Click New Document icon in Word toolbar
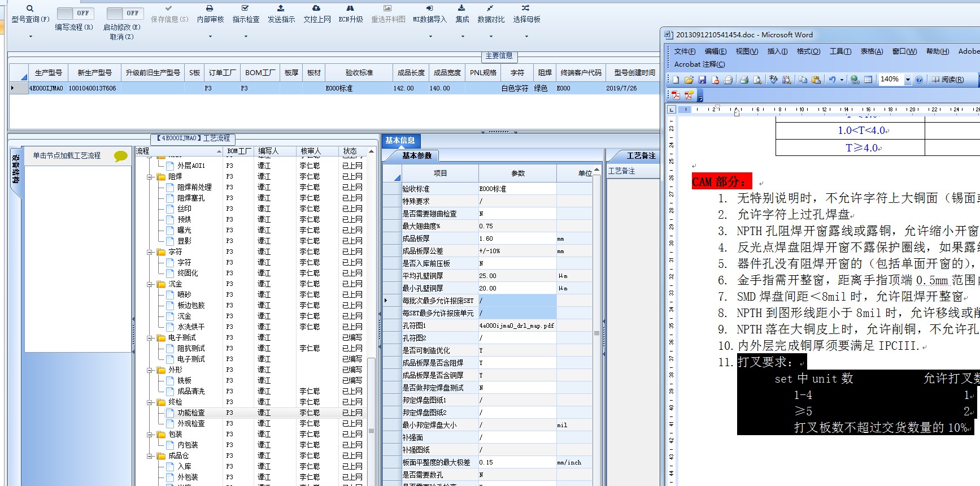 pos(676,80)
